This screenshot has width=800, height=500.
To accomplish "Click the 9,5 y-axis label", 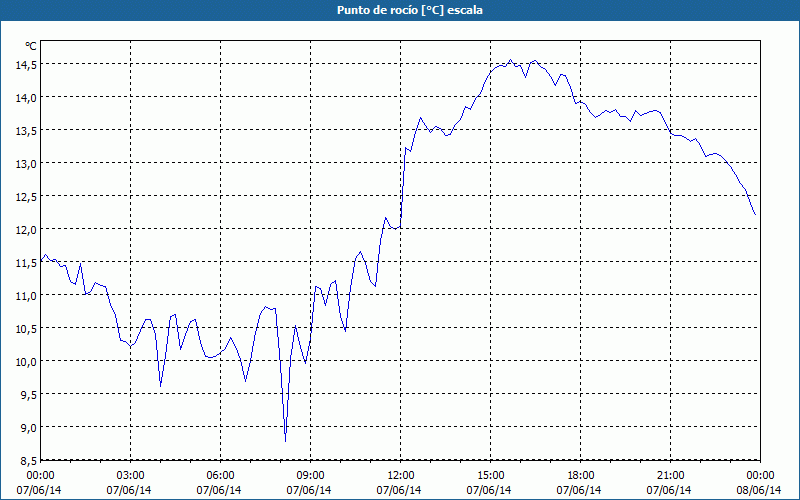I will pyautogui.click(x=29, y=394).
